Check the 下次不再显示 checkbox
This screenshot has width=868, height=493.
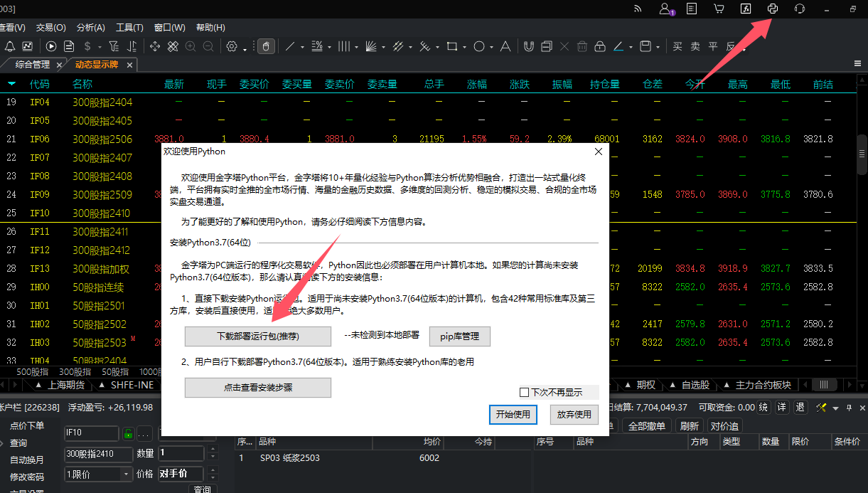525,392
